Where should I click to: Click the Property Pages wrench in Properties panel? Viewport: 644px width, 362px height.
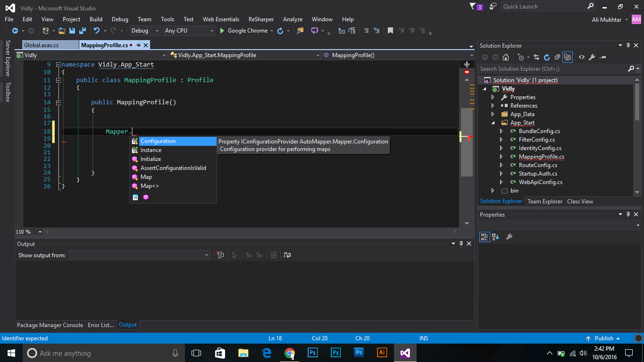(x=509, y=237)
